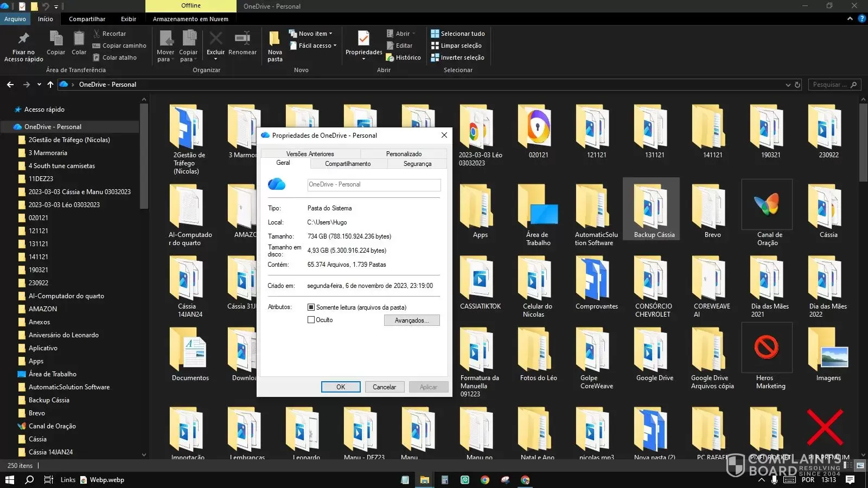868x488 pixels.
Task: Enable the Oculto checkbox
Action: tap(311, 320)
